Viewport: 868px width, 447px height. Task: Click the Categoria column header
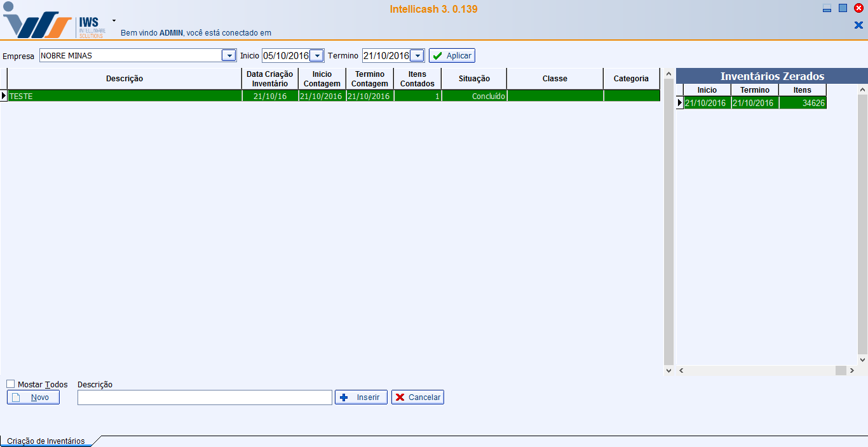click(x=632, y=79)
